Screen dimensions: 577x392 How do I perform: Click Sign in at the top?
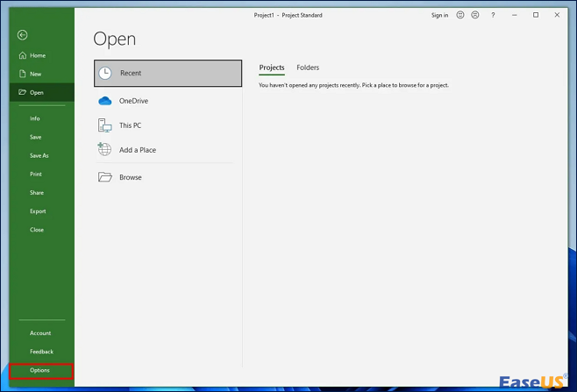coord(439,15)
